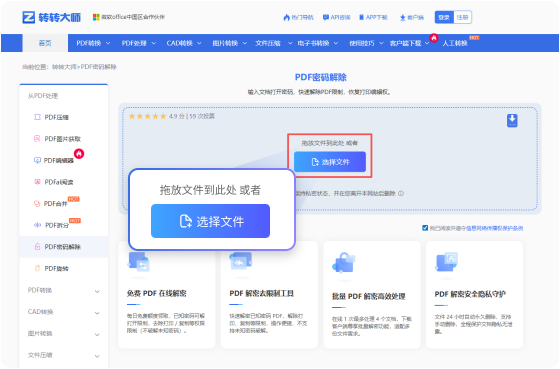560x369 pixels.
Task: Click the HOT badge on 人工转换
Action: [x=474, y=38]
